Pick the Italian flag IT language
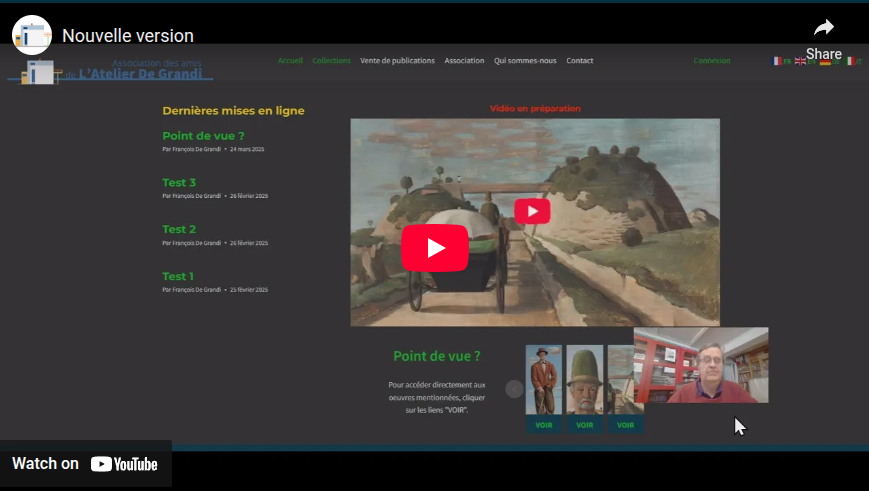The image size is (869, 491). point(854,61)
